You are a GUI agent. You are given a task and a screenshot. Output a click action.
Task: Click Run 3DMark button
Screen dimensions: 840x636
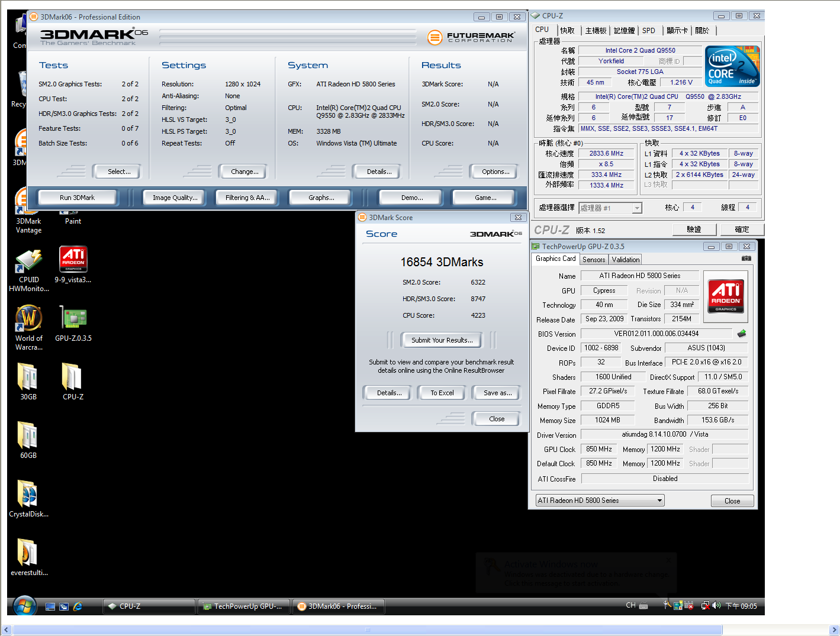pos(77,198)
